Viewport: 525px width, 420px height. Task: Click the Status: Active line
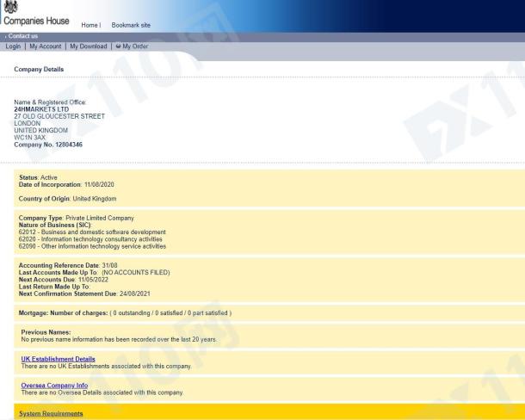(38, 177)
